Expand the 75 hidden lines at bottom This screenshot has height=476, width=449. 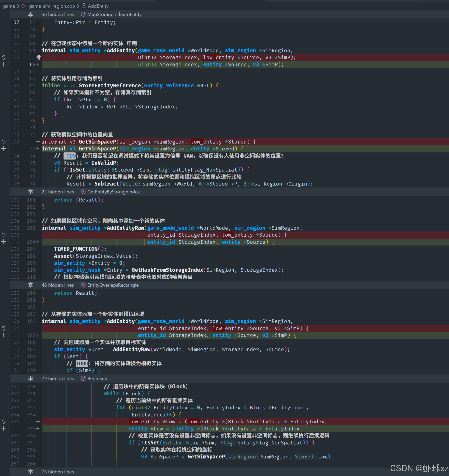(30, 472)
